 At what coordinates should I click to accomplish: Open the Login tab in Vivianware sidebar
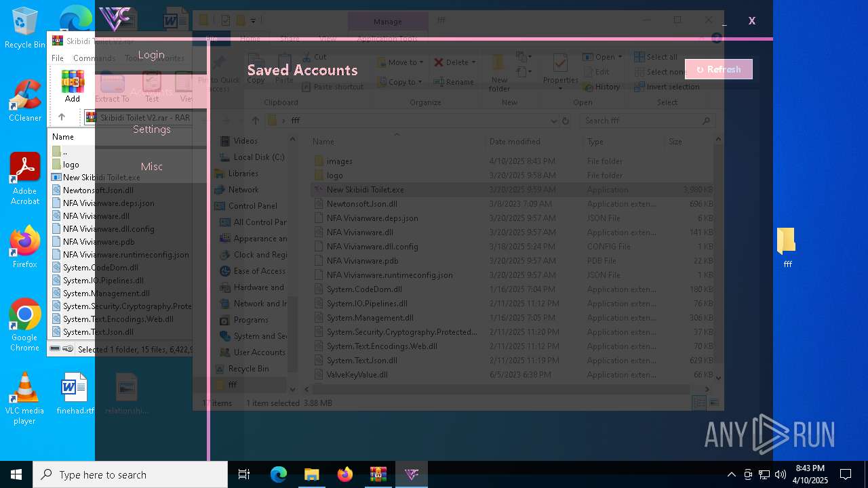coord(151,55)
